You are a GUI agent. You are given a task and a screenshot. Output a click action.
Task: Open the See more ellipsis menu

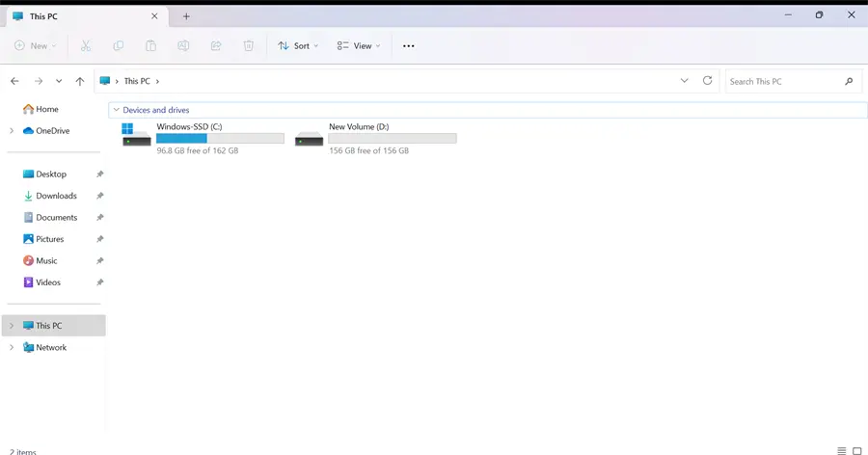point(409,46)
